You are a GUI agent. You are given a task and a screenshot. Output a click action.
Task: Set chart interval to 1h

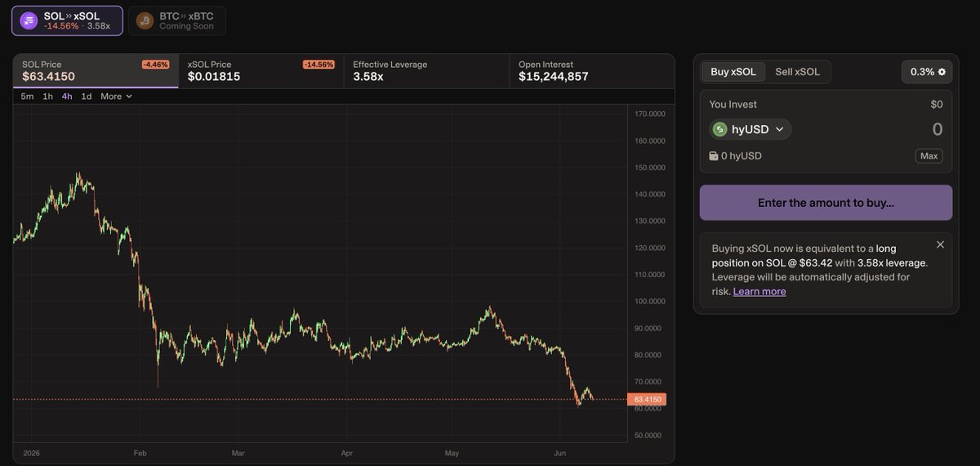(x=48, y=96)
